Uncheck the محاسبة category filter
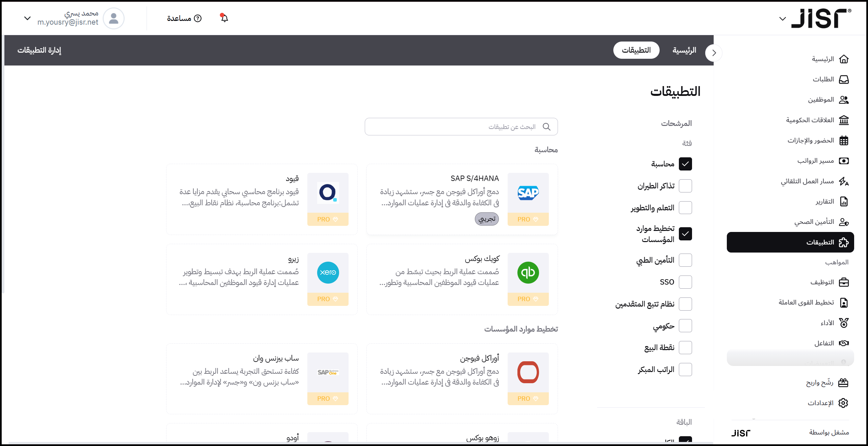This screenshot has height=446, width=868. point(685,164)
